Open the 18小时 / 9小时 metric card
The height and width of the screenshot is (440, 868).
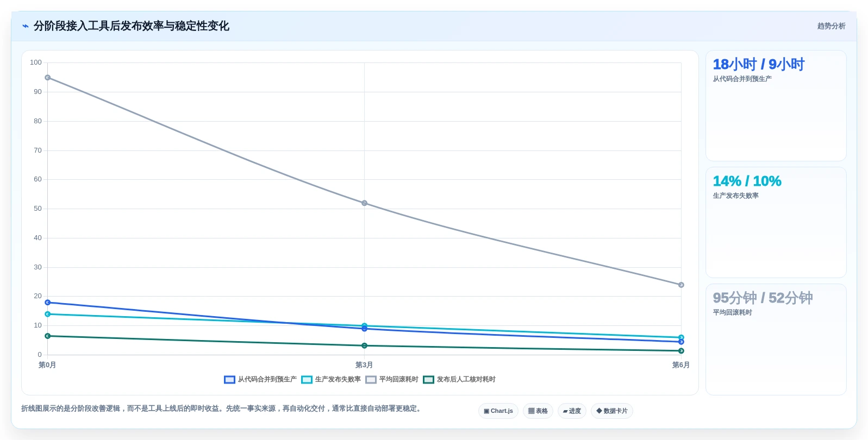776,106
